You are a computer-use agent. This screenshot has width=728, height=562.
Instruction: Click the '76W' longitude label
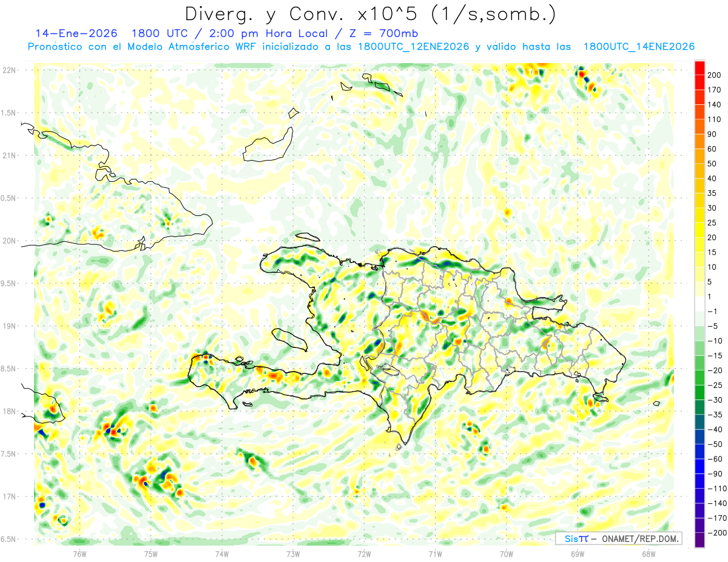click(79, 554)
